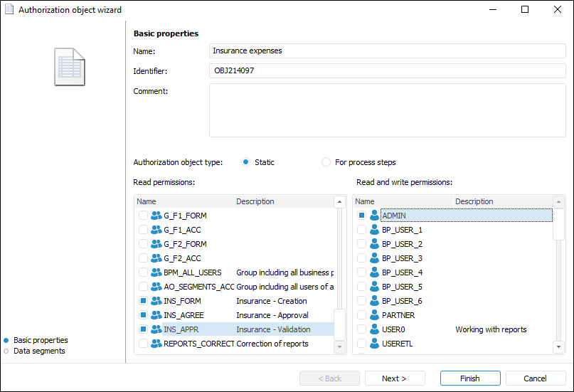Click the BPM_ALL_USERS group icon

156,272
